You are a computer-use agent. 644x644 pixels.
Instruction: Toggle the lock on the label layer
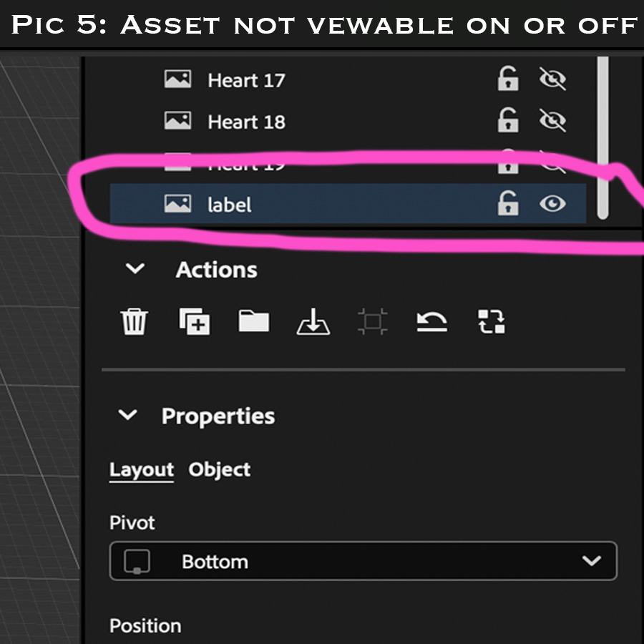tap(507, 204)
